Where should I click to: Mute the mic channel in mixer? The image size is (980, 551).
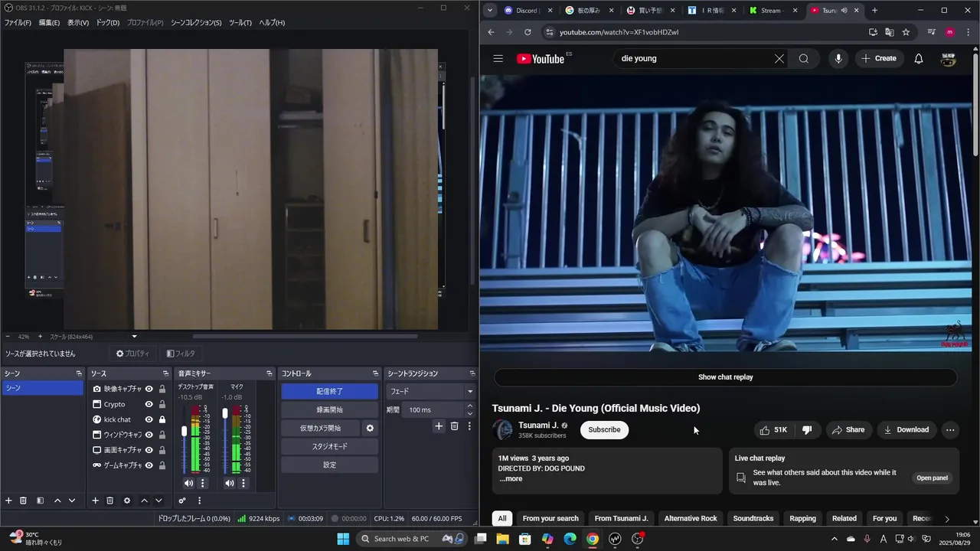click(x=229, y=483)
